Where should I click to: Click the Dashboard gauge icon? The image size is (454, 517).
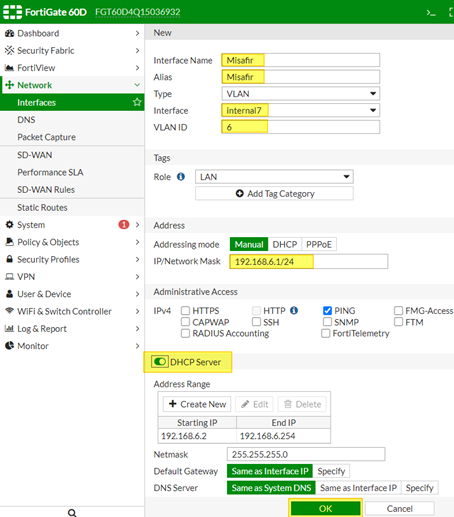tap(9, 33)
